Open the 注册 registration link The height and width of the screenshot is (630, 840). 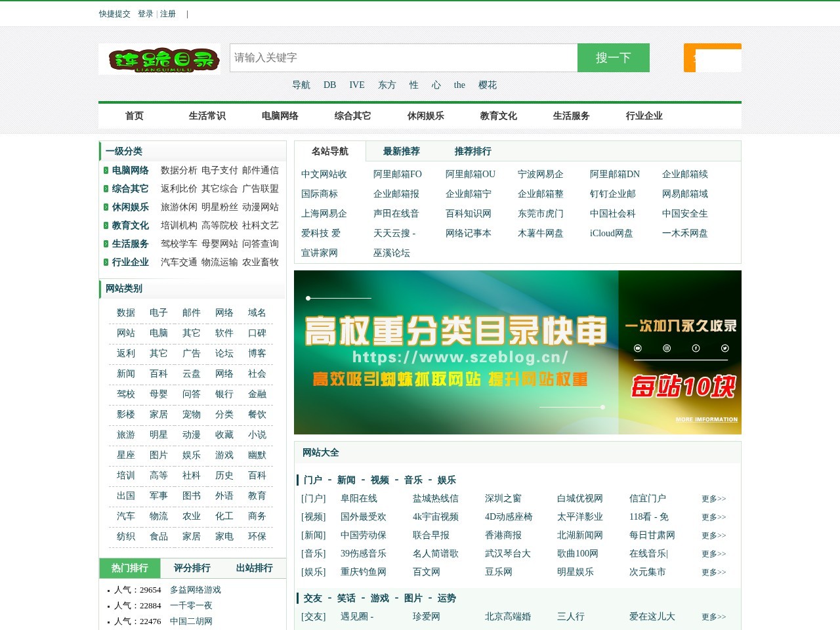click(x=166, y=13)
